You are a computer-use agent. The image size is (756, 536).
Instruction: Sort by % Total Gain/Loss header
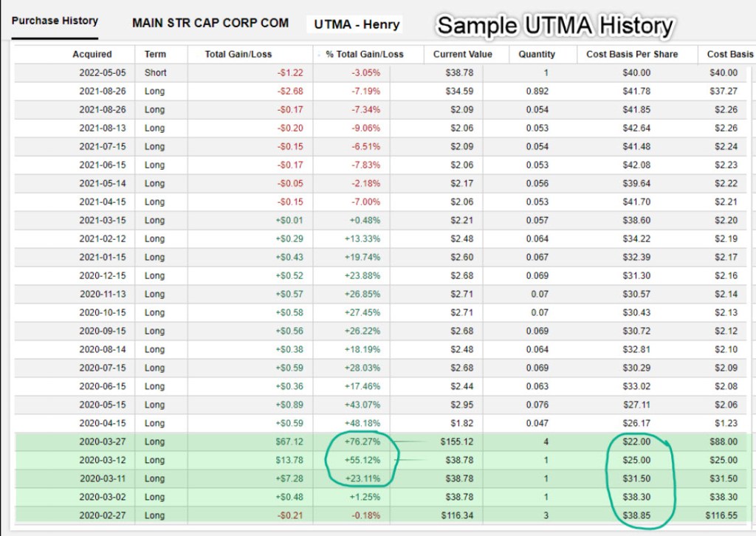pos(365,54)
